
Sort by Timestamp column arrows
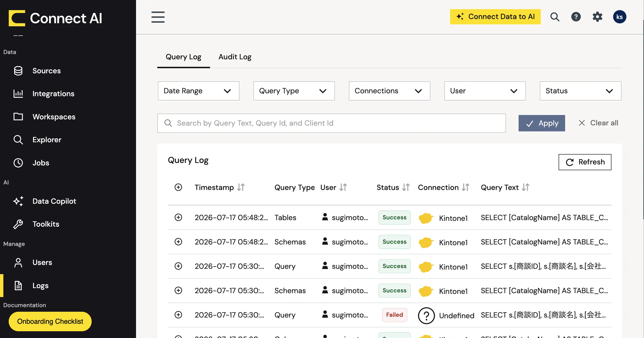coord(241,187)
